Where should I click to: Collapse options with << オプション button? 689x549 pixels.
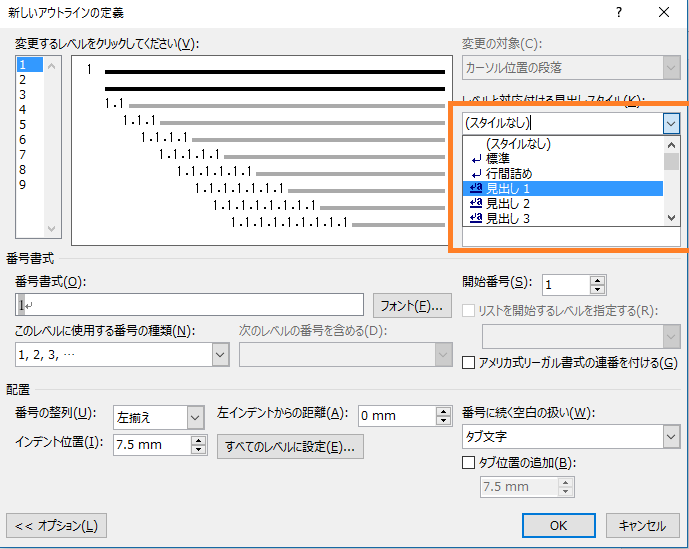56,525
